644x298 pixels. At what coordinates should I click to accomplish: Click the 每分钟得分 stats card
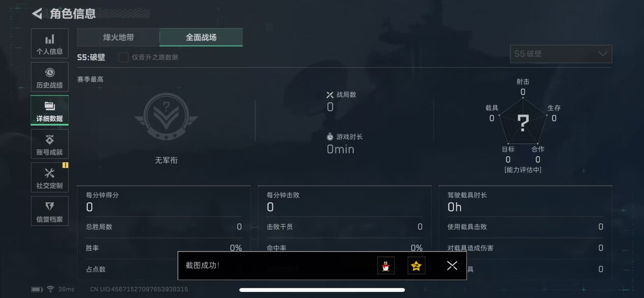pyautogui.click(x=164, y=232)
